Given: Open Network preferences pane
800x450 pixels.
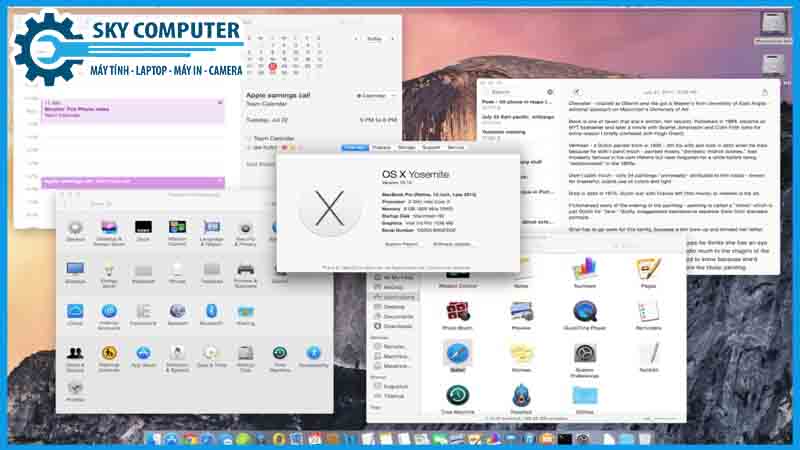Looking at the screenshot, I should tap(177, 315).
